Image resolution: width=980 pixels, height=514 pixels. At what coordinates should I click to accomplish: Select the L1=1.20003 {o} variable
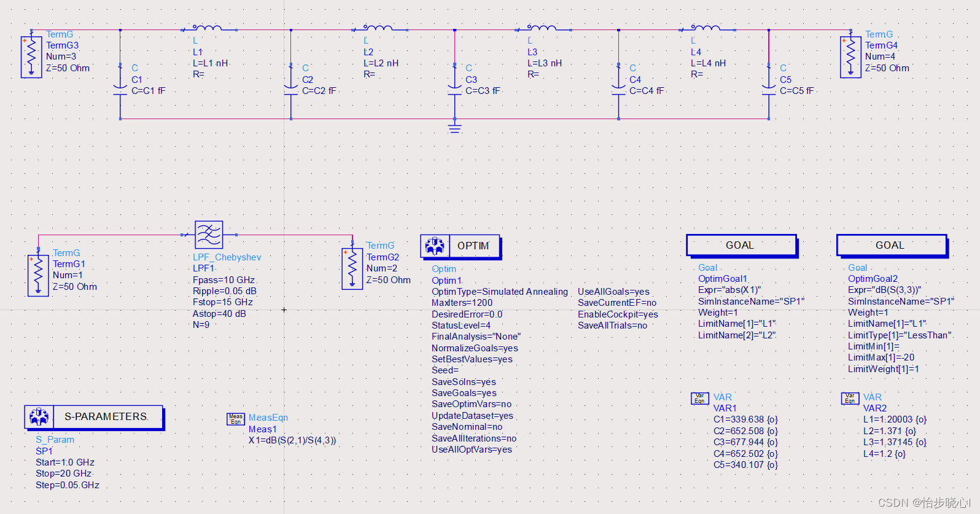click(895, 419)
